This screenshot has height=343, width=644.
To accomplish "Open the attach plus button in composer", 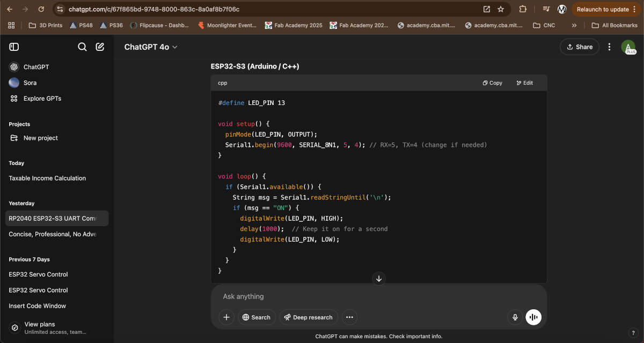I will [x=226, y=317].
